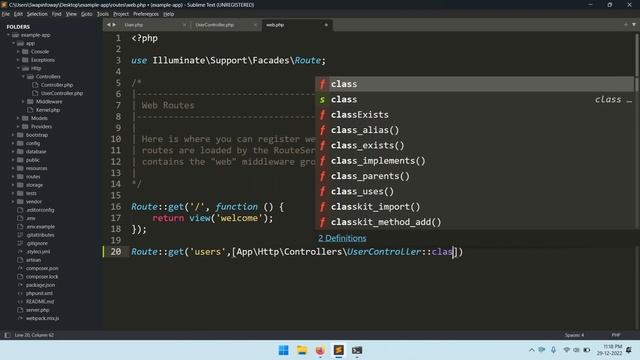Image resolution: width=640 pixels, height=360 pixels.
Task: Go to previous tab with left arrow
Action: (x=109, y=25)
